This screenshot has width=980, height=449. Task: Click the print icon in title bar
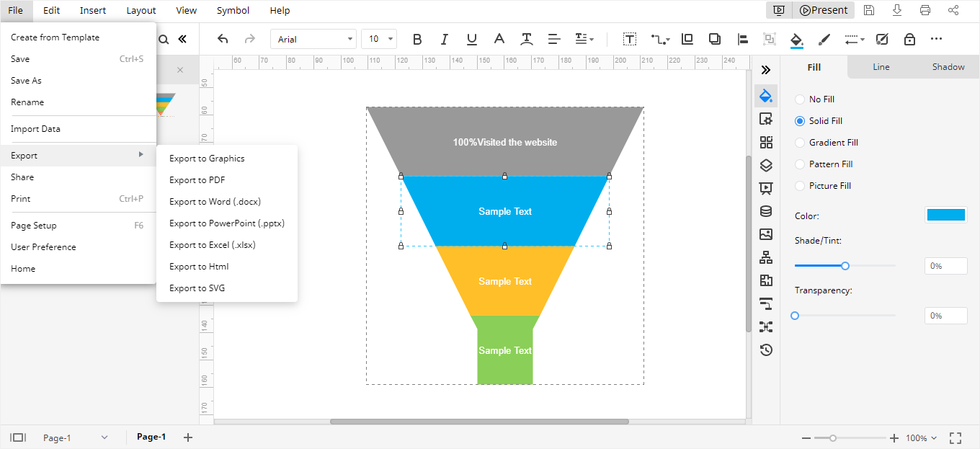(x=925, y=10)
